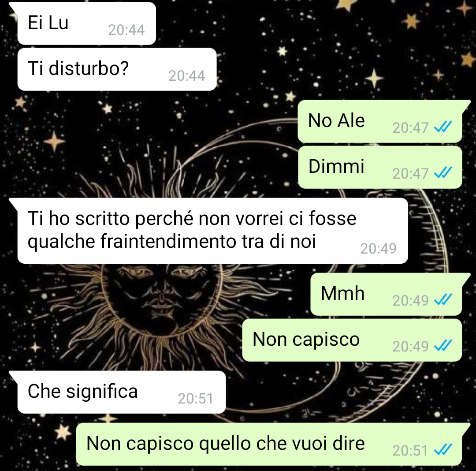Tap the double-check icon on 'Non capisco'
The width and height of the screenshot is (476, 471).
click(x=443, y=345)
